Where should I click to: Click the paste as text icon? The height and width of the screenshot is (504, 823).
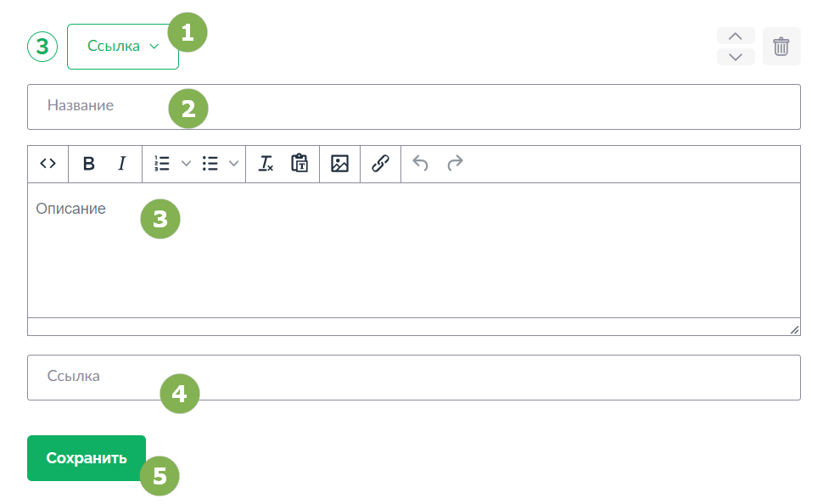click(x=300, y=164)
